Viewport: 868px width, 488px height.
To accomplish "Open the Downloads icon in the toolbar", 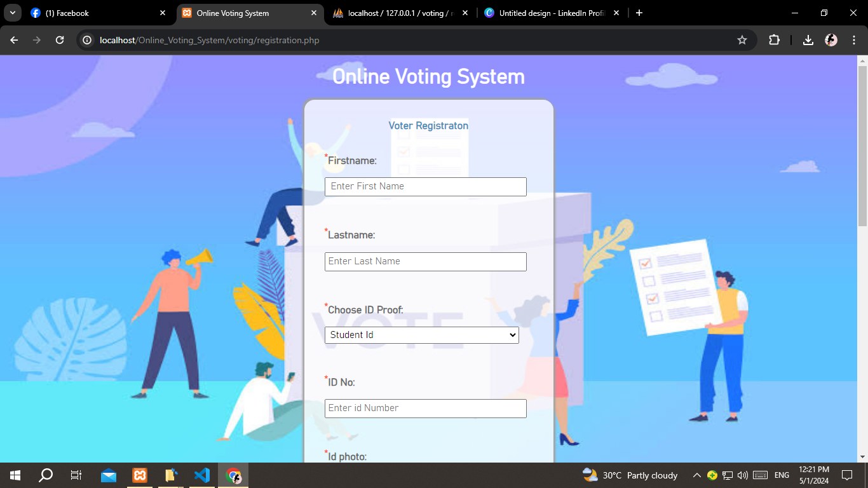I will (x=808, y=39).
